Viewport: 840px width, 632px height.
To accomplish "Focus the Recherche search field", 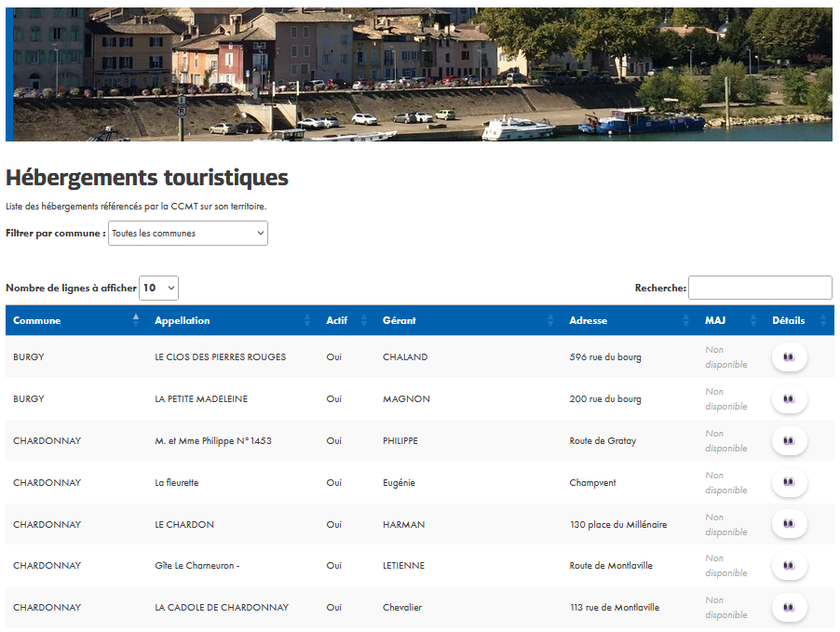I will click(760, 288).
